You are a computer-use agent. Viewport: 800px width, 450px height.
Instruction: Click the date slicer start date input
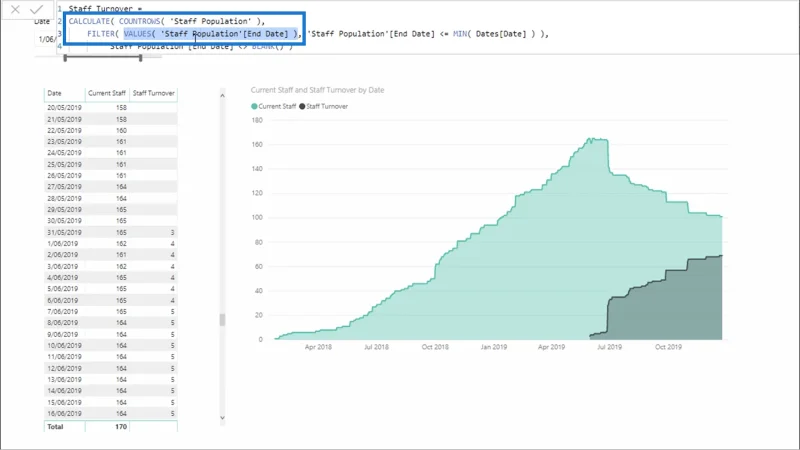(45, 39)
